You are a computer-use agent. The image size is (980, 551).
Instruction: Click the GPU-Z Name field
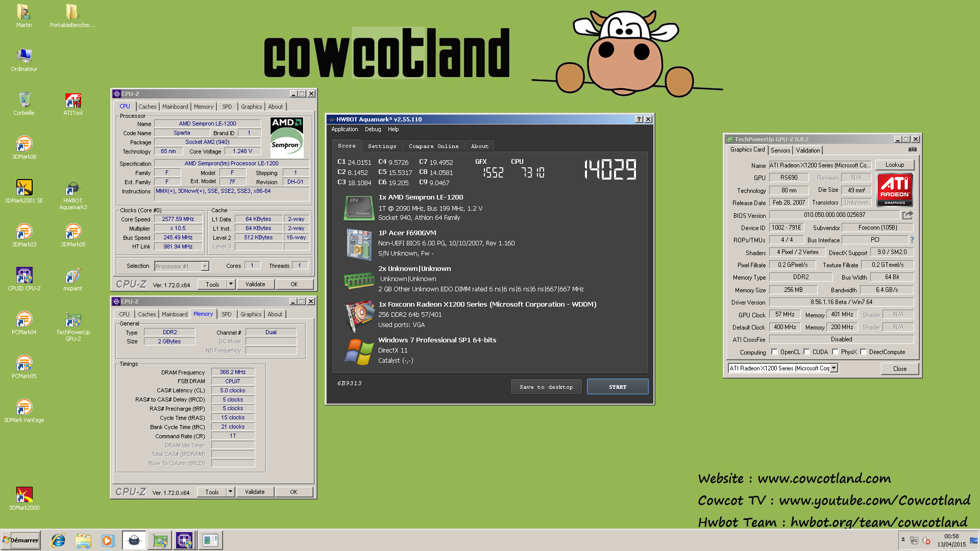tap(820, 165)
